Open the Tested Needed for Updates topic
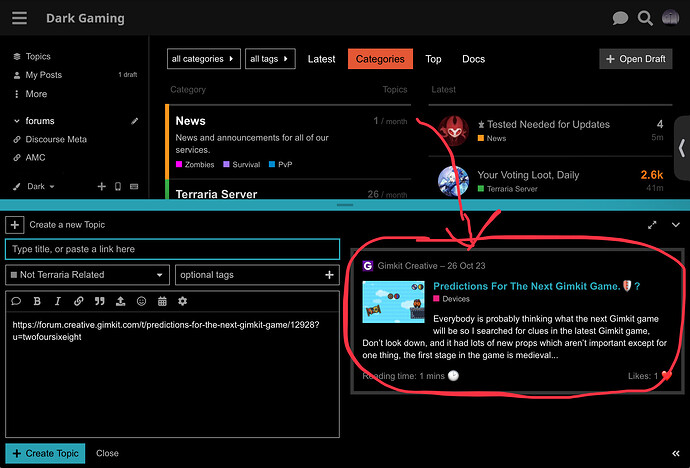The image size is (690, 468). [548, 124]
